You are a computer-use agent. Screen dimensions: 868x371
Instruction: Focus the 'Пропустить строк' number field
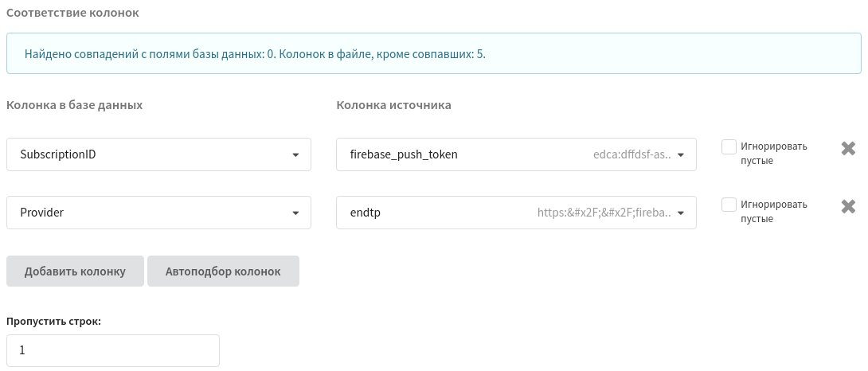pos(113,350)
